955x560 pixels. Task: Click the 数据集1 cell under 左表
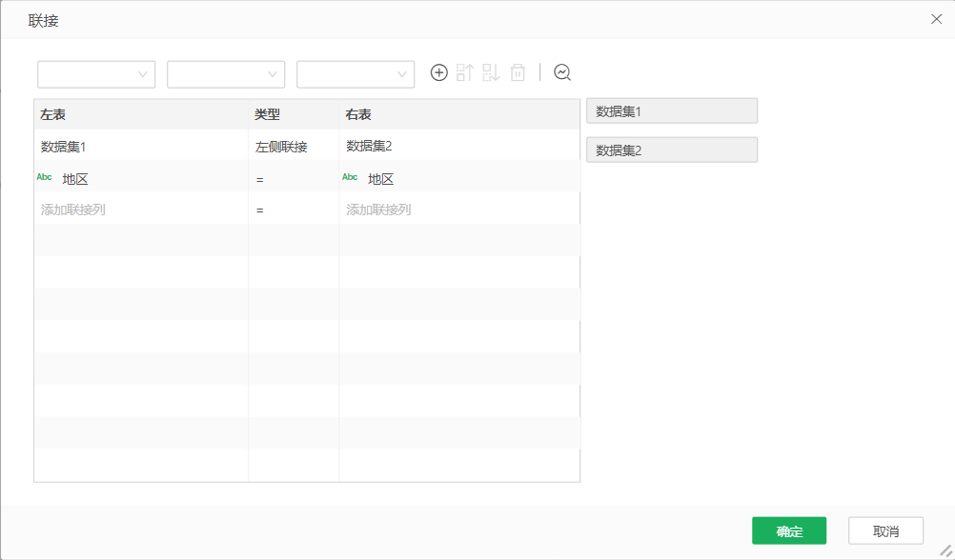[64, 147]
